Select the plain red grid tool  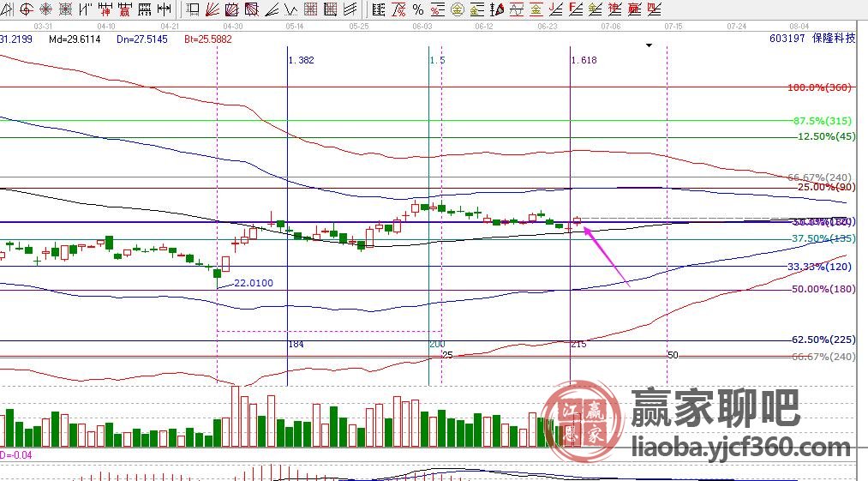(x=310, y=9)
